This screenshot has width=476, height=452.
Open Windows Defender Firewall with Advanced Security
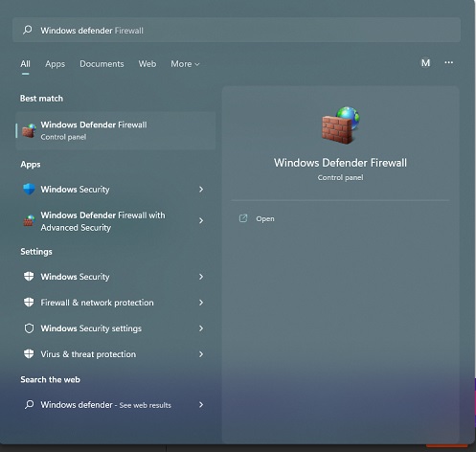[x=115, y=221]
